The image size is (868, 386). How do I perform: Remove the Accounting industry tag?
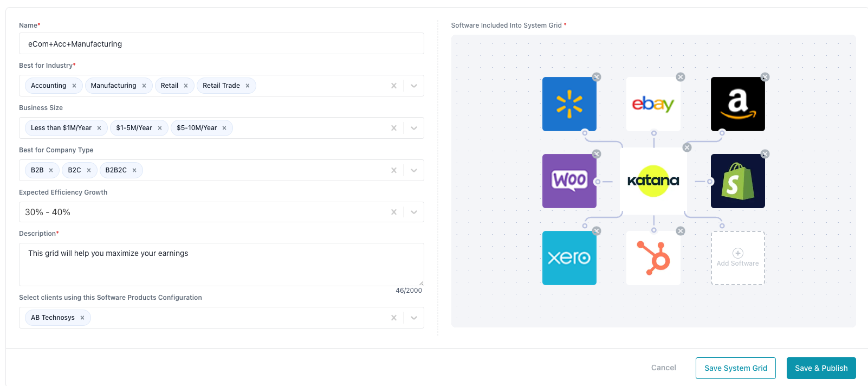click(74, 86)
